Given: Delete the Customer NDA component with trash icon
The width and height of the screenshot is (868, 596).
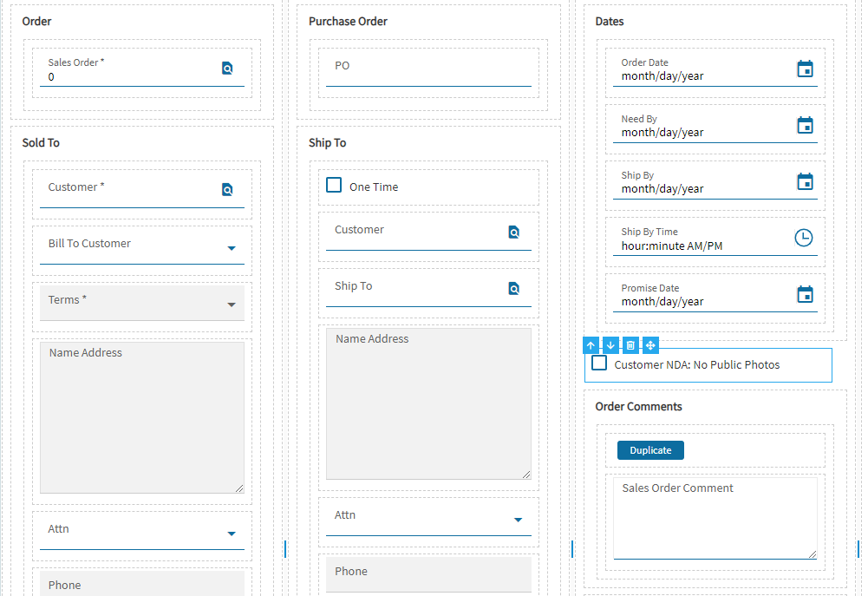Looking at the screenshot, I should click(x=630, y=345).
